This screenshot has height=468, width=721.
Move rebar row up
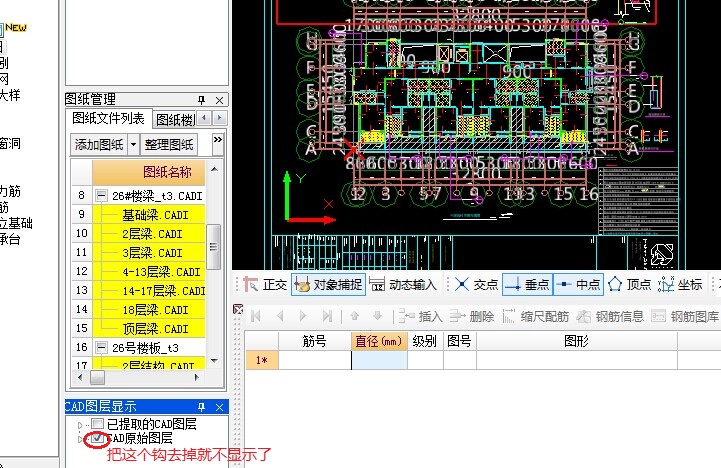coord(354,316)
